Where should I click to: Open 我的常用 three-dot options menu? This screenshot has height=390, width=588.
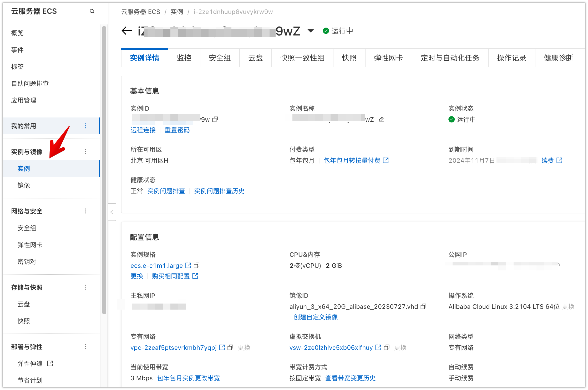[x=85, y=126]
